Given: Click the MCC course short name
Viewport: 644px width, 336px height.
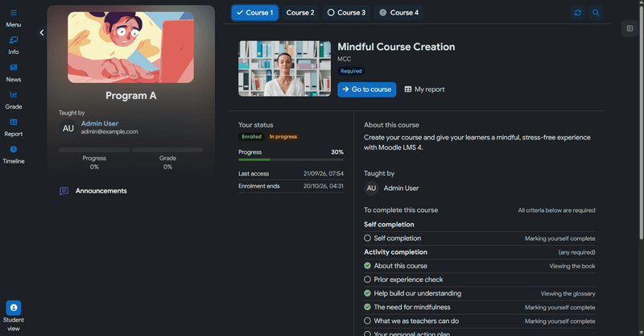Looking at the screenshot, I should (345, 59).
